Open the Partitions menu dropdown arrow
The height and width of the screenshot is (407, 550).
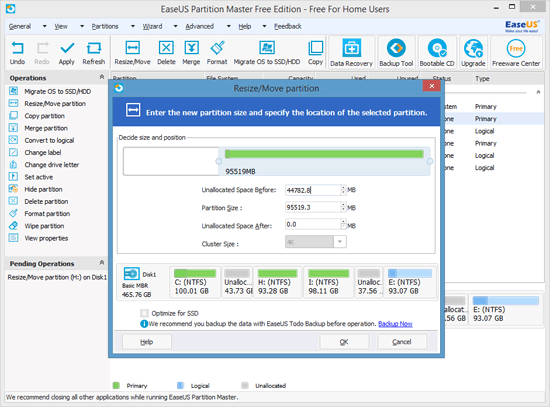[x=133, y=26]
